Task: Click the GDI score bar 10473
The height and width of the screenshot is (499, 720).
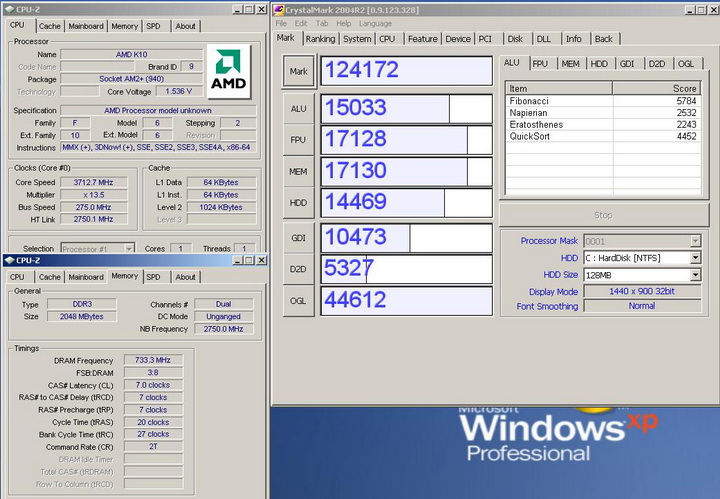Action: [406, 238]
